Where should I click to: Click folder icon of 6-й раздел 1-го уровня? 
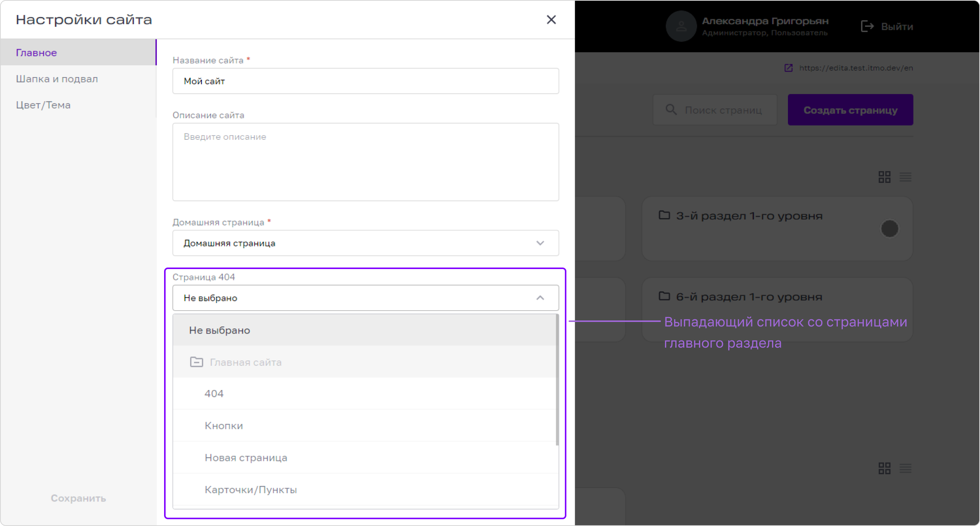click(x=664, y=296)
